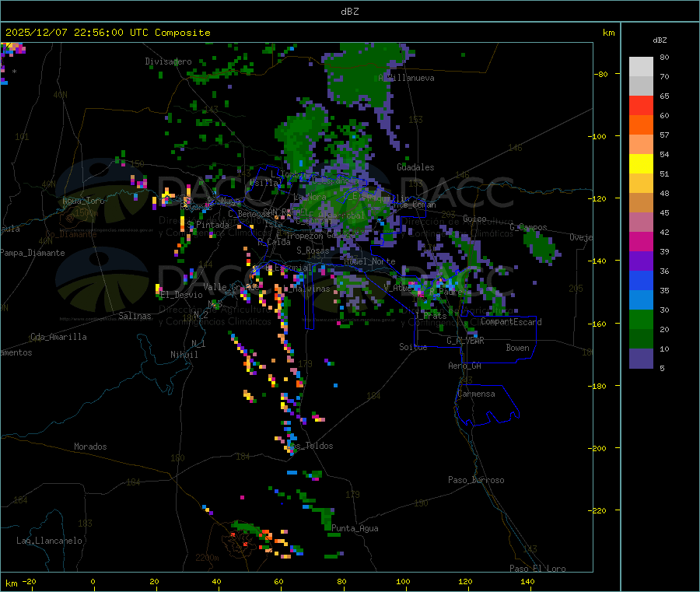
Task: Click the red 65 dBZ legend swatch
Action: (x=641, y=105)
